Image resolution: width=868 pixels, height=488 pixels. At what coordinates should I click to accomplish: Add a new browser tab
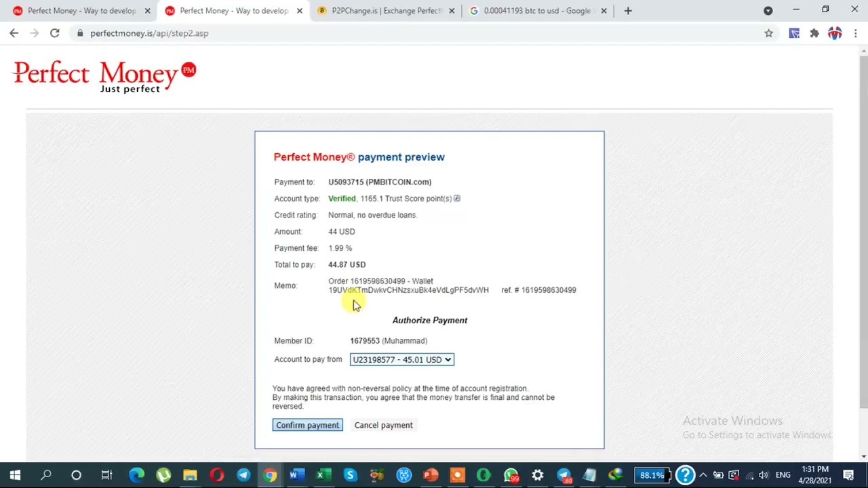click(x=628, y=11)
